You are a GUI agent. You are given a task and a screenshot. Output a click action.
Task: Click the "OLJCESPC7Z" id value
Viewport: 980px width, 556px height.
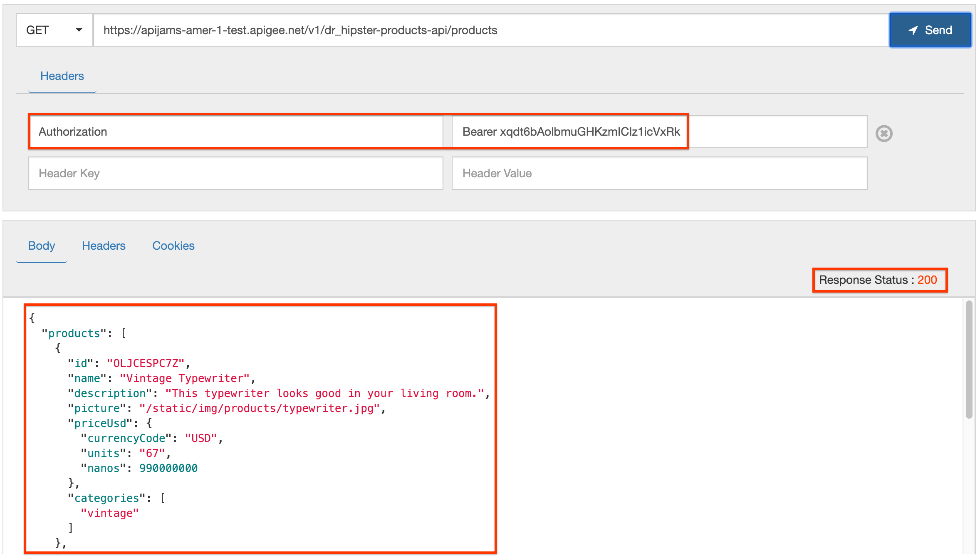pyautogui.click(x=146, y=363)
